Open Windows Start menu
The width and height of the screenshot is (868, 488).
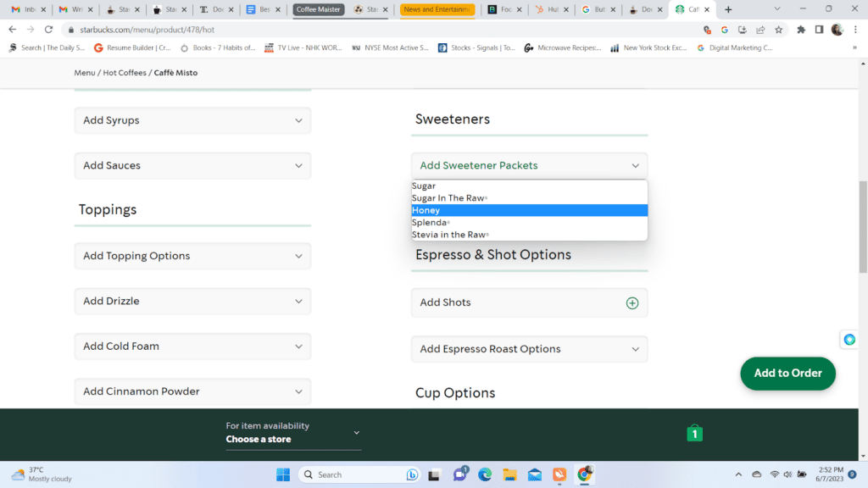pyautogui.click(x=283, y=474)
